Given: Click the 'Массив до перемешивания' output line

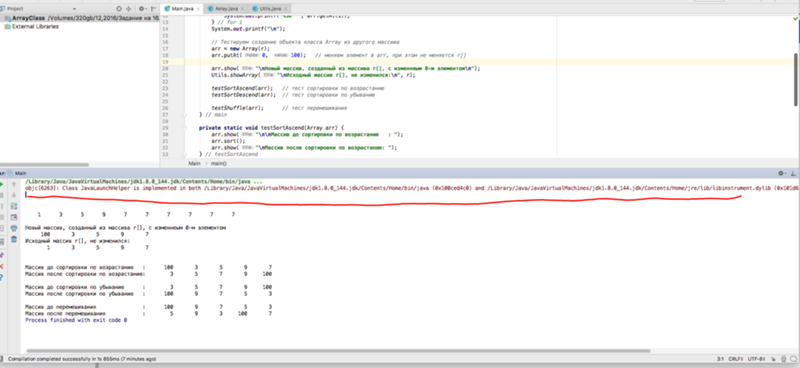Looking at the screenshot, I should coord(148,307).
